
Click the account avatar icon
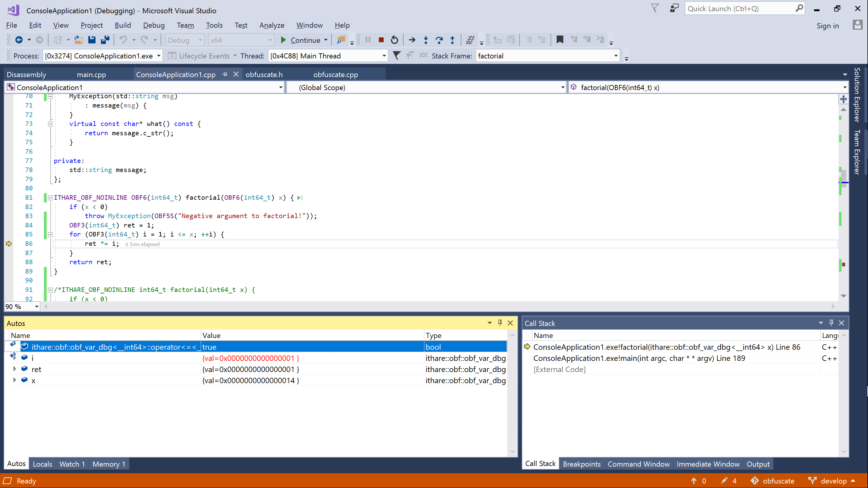point(857,25)
